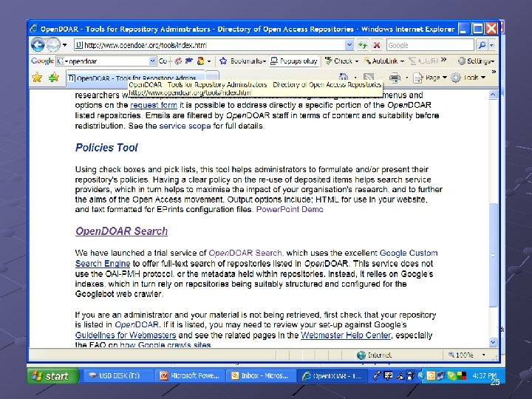This screenshot has height=399, width=532.
Task: Show more Google toolbar buttons chevron
Action: point(444,60)
